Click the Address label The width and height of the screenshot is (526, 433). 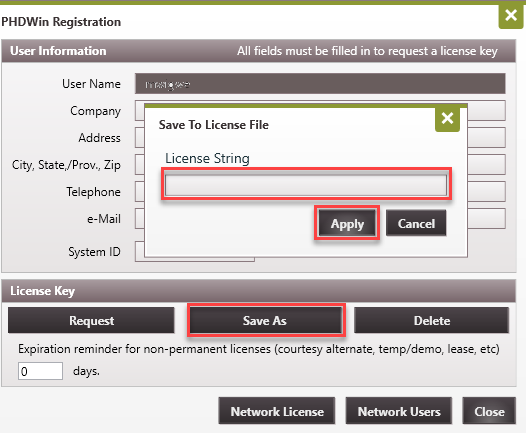(x=99, y=138)
